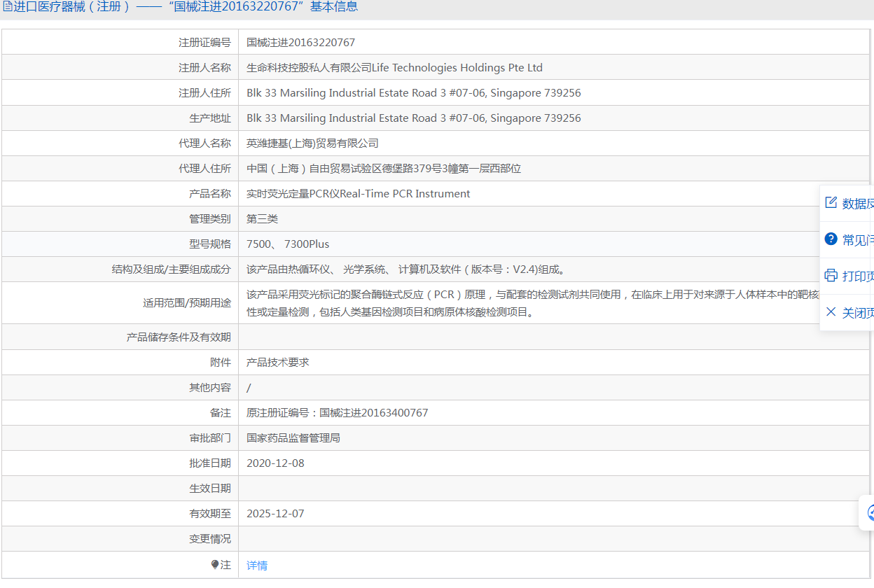The height and width of the screenshot is (588, 874).
Task: Click management category value 第三类
Action: (262, 219)
